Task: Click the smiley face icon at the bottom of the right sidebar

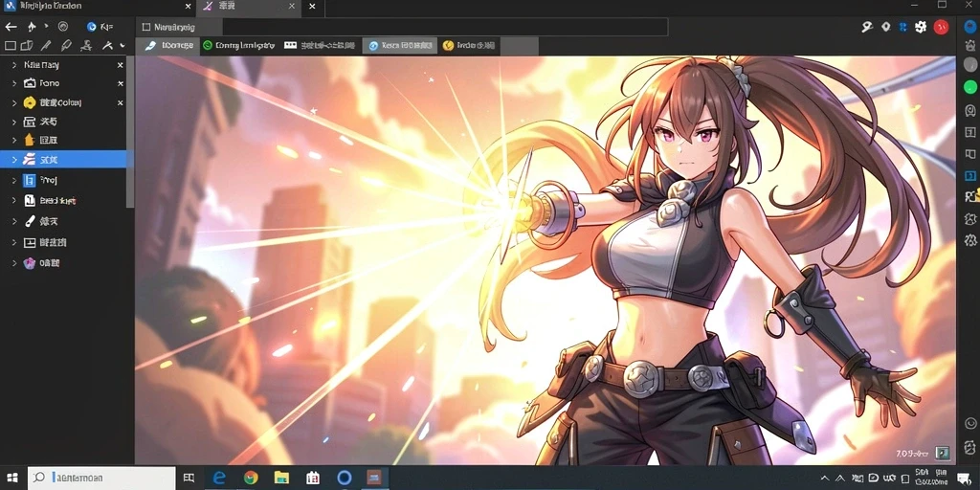Action: coord(970,423)
